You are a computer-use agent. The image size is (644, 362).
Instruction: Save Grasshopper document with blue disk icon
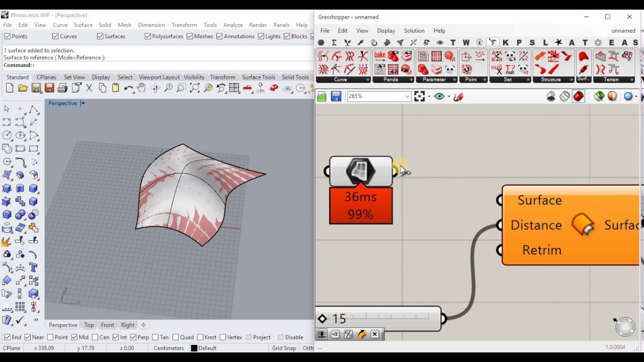336,97
